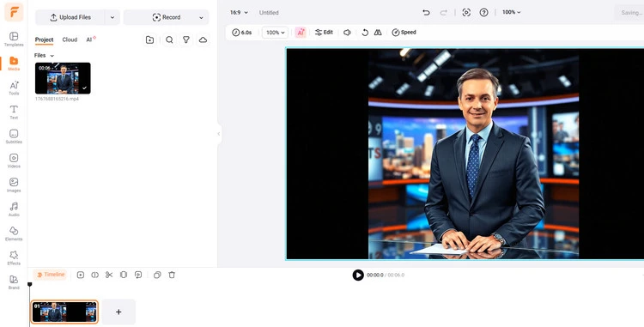Switch to the AI tab
Image resolution: width=644 pixels, height=327 pixels.
[x=90, y=39]
